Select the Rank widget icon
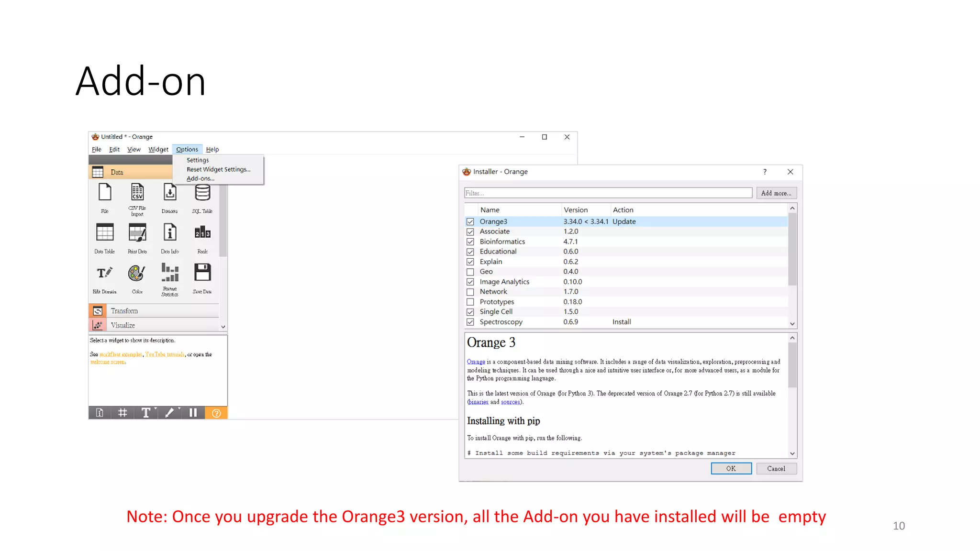The image size is (980, 551). click(x=202, y=233)
